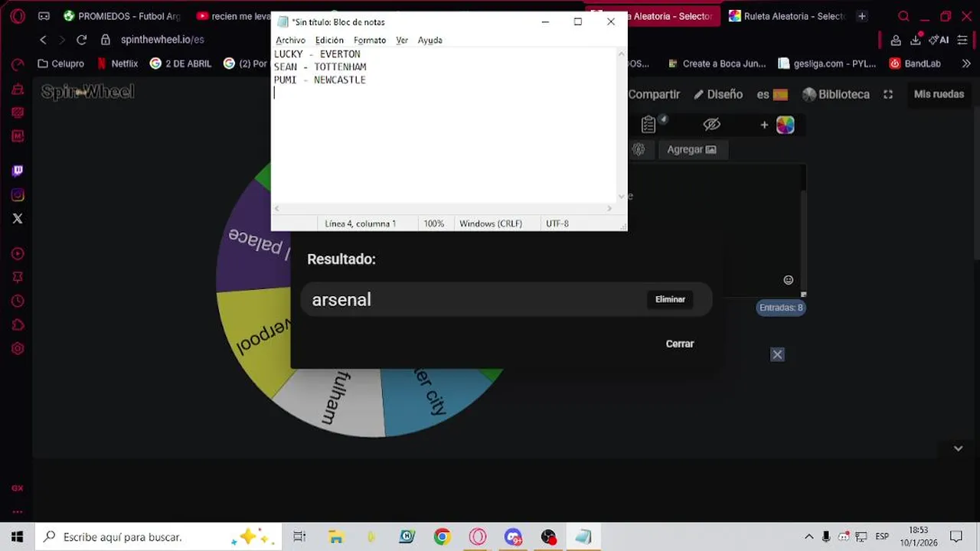Image resolution: width=980 pixels, height=551 pixels.
Task: Open the X (Twitter) sidebar icon
Action: 18,218
